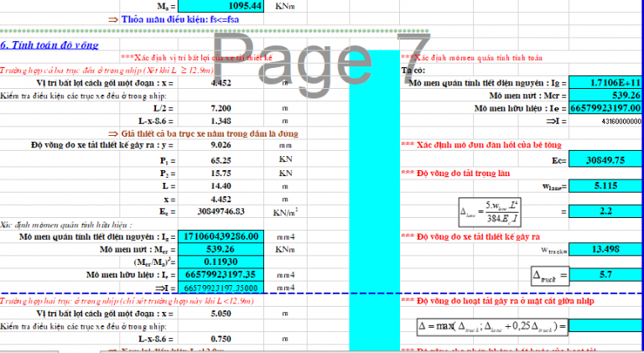The height and width of the screenshot is (353, 644).
Task: Click the Δlane formula box
Action: click(490, 212)
